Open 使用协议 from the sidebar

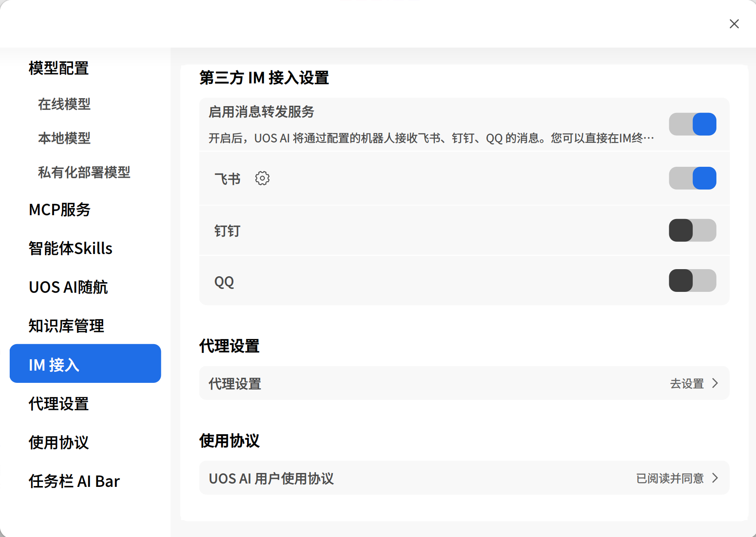[x=58, y=443]
